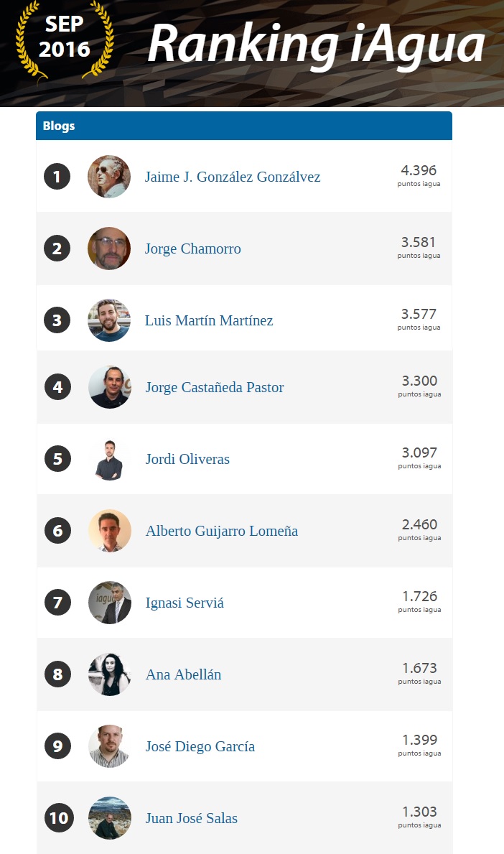Open Juan José Salas's name link

pos(192,818)
